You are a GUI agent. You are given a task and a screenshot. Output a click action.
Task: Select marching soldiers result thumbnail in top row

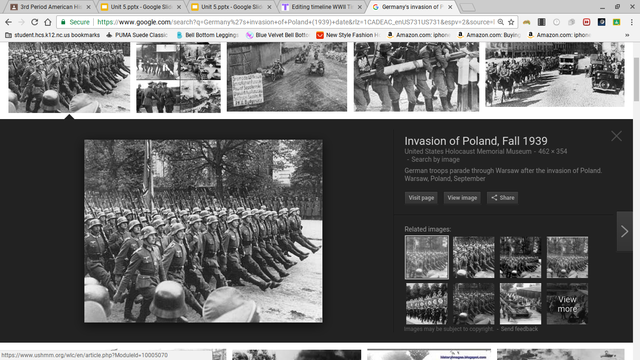(69, 77)
